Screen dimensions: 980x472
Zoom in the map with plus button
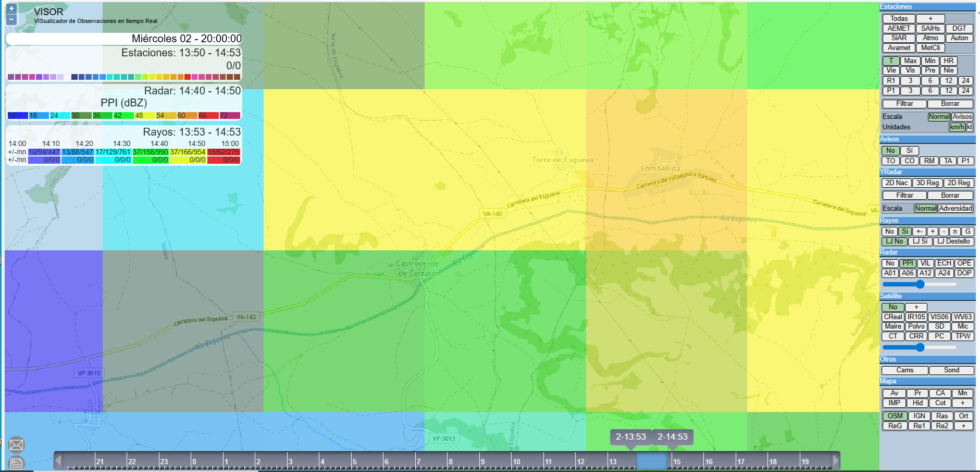click(x=11, y=9)
